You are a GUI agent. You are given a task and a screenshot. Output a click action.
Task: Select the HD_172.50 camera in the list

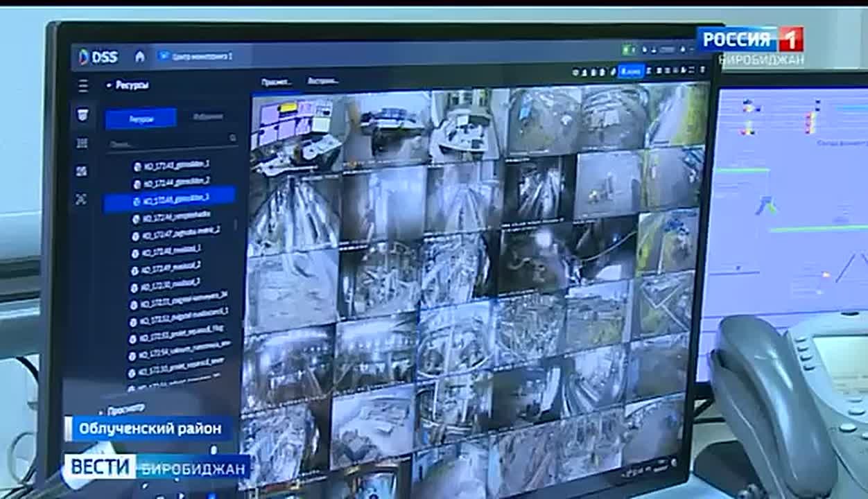pyautogui.click(x=165, y=285)
